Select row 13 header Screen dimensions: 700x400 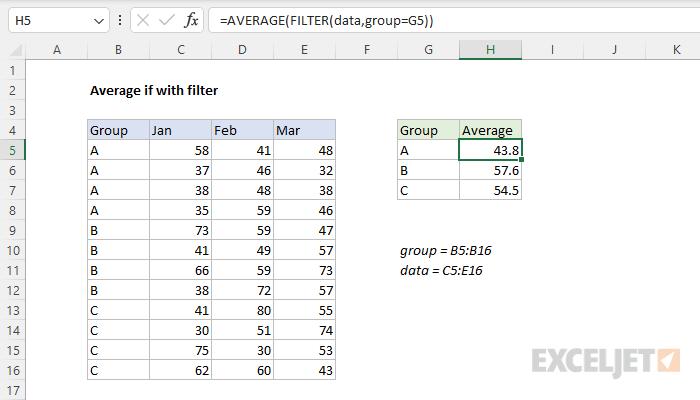coord(12,310)
